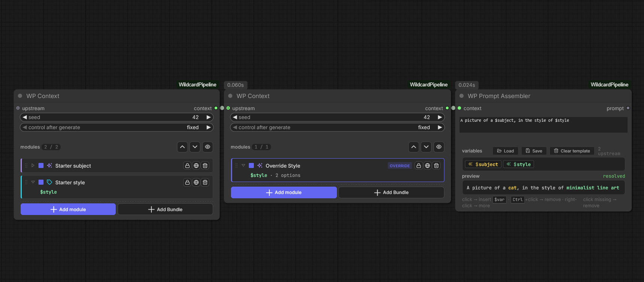This screenshot has width=644, height=282.
Task: Click second WP Context collapse dot
Action: pos(231,96)
